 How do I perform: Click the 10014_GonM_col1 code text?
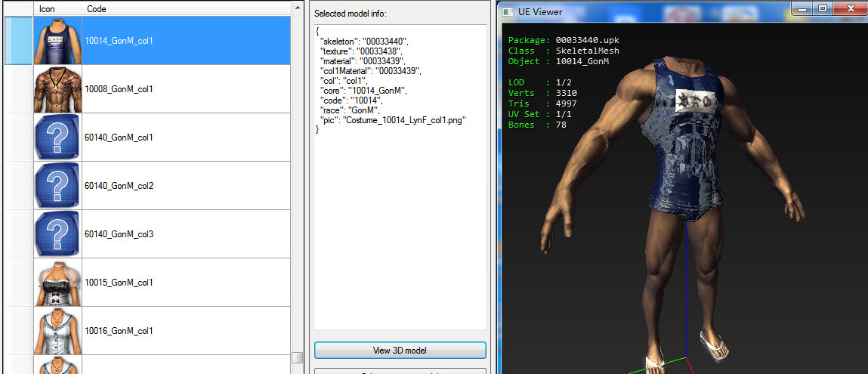(x=119, y=40)
